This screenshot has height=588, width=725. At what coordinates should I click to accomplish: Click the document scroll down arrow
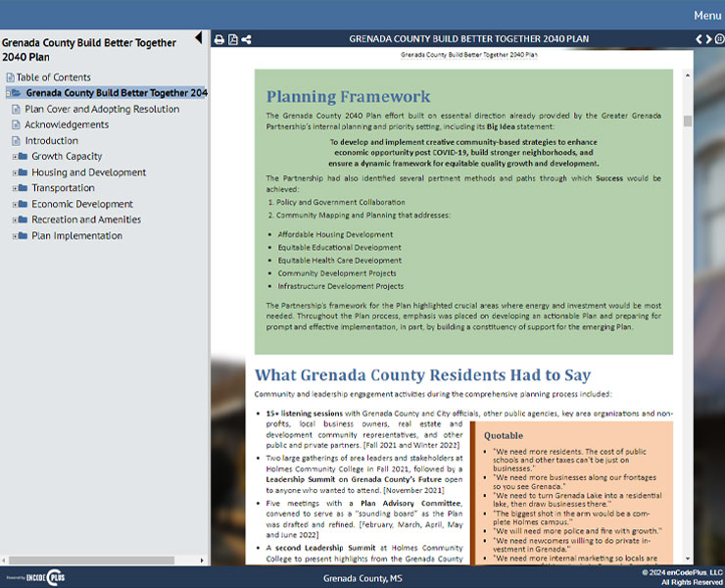[x=688, y=559]
